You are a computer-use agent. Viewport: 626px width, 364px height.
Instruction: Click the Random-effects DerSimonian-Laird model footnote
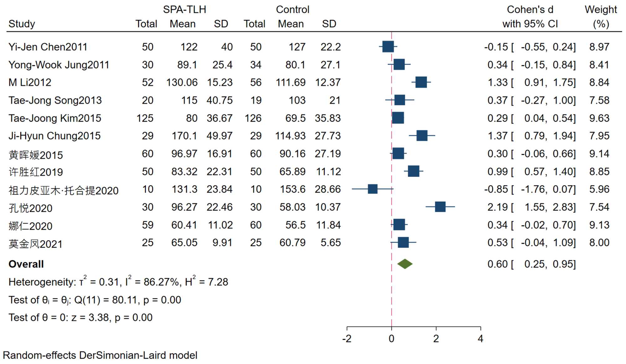100,356
